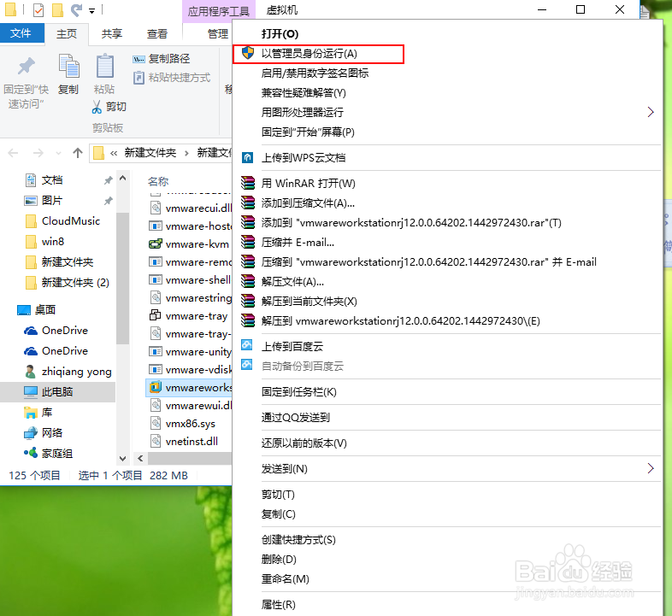Expand 用图形处理器运行 submenu arrow
Viewport: 672px width, 616px height.
click(651, 112)
